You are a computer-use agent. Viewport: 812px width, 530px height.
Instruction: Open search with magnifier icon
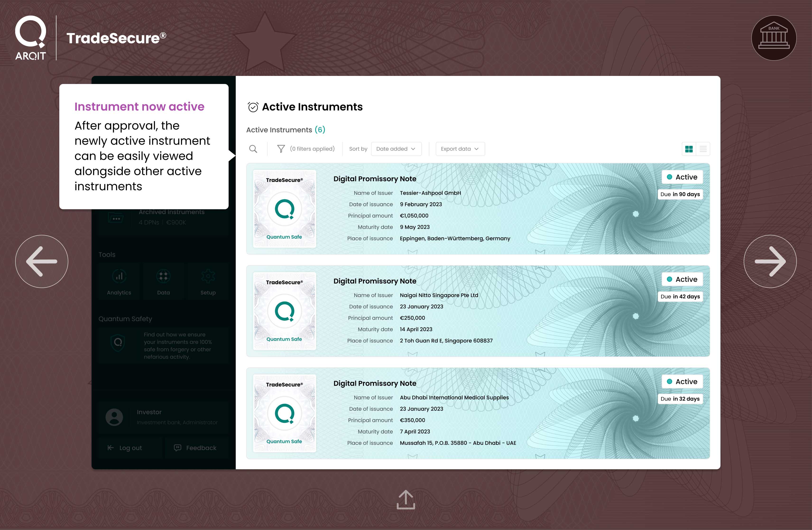[x=253, y=149]
